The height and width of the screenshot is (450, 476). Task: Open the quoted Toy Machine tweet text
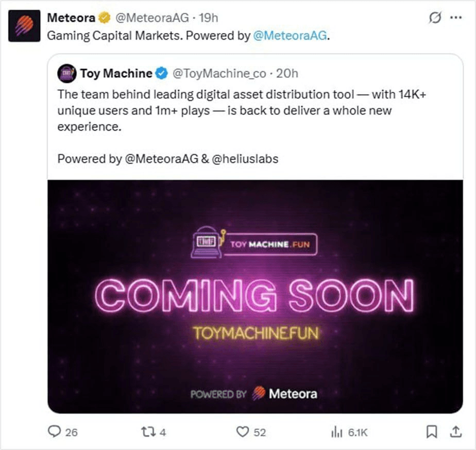(x=242, y=126)
